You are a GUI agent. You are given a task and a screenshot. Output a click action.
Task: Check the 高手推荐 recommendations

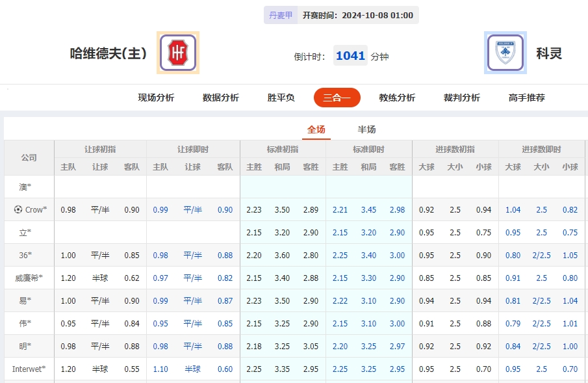[x=526, y=97]
